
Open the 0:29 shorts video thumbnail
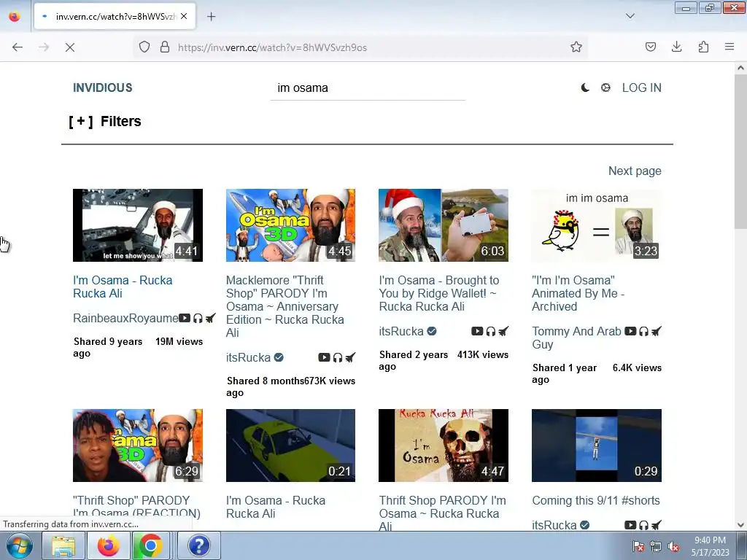[x=597, y=446]
